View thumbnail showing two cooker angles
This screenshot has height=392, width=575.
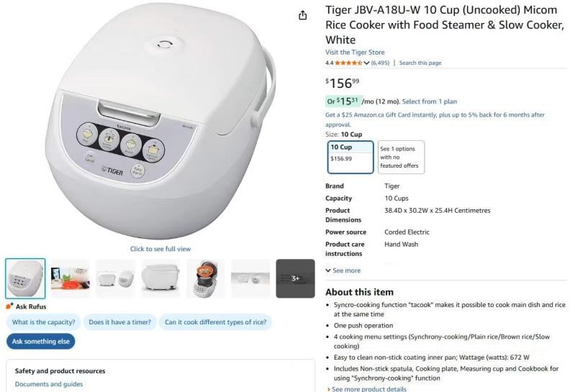[116, 278]
